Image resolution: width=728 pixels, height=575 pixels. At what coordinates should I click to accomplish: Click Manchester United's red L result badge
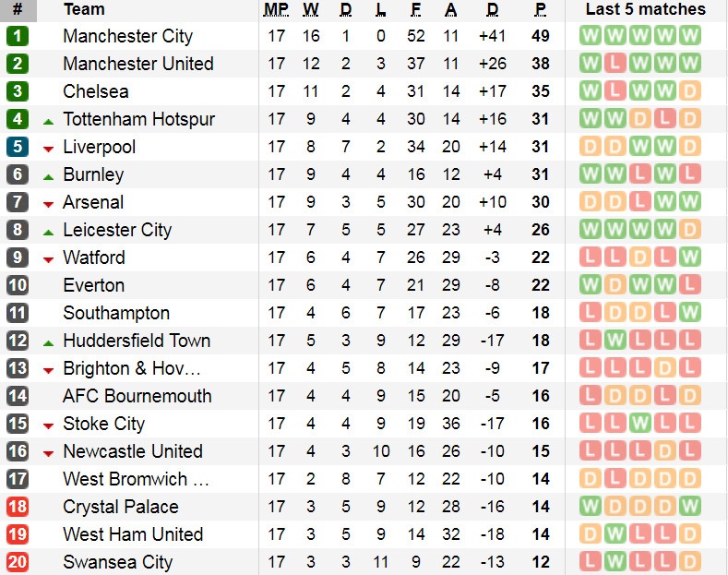615,65
